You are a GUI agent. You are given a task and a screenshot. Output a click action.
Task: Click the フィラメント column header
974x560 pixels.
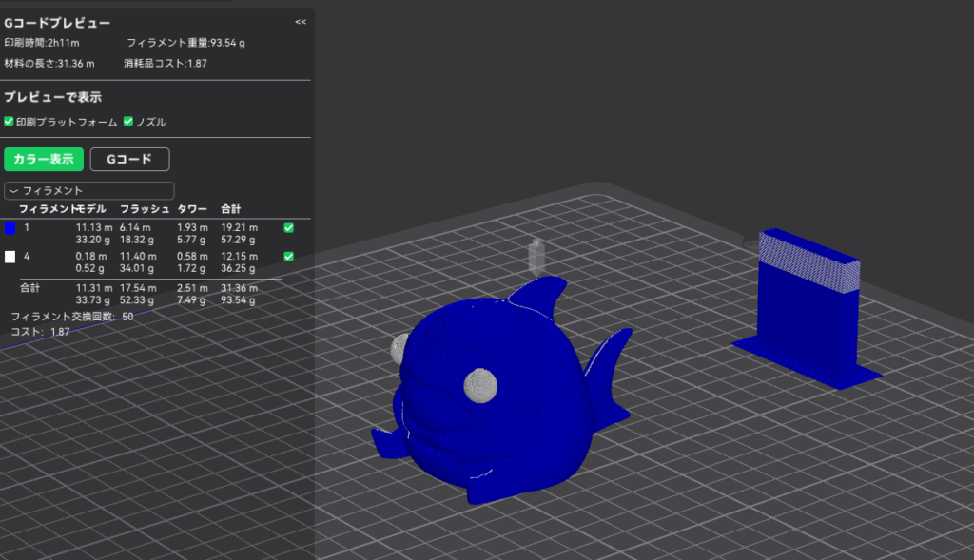(x=47, y=209)
